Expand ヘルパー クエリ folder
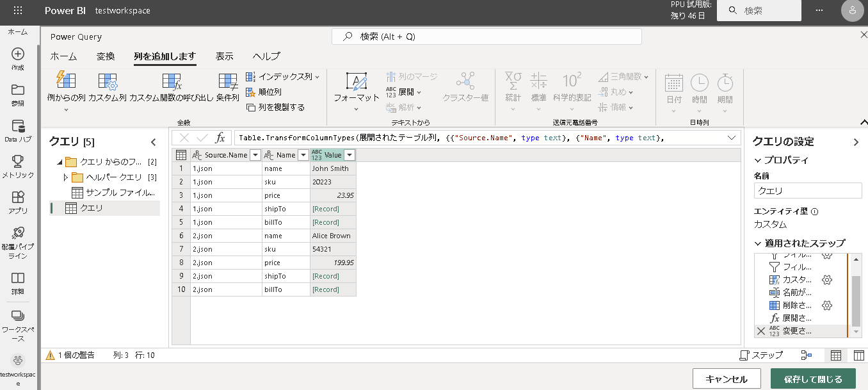868x390 pixels. tap(65, 177)
